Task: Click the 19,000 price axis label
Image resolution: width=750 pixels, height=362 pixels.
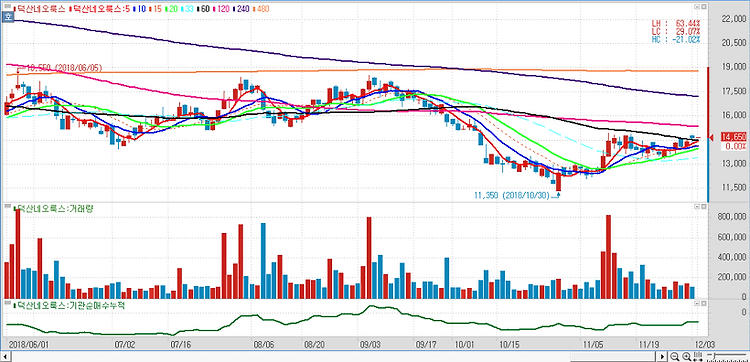Action: [734, 67]
